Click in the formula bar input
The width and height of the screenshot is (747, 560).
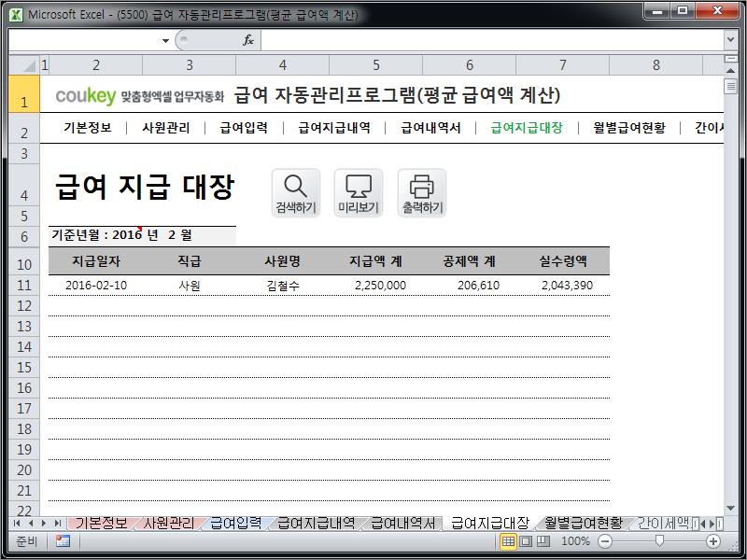(x=492, y=40)
